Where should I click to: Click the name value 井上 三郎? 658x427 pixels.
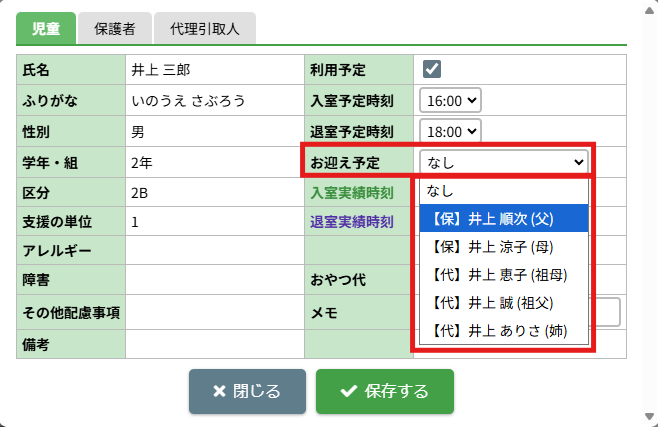[x=160, y=70]
